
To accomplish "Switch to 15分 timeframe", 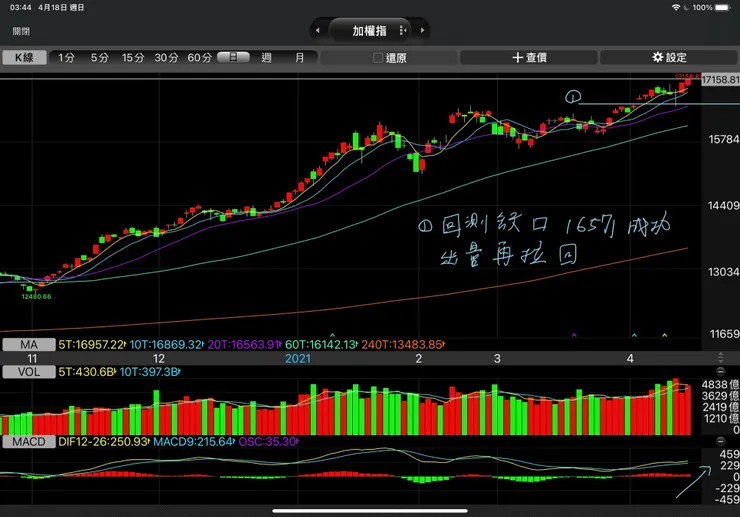I will tap(133, 58).
